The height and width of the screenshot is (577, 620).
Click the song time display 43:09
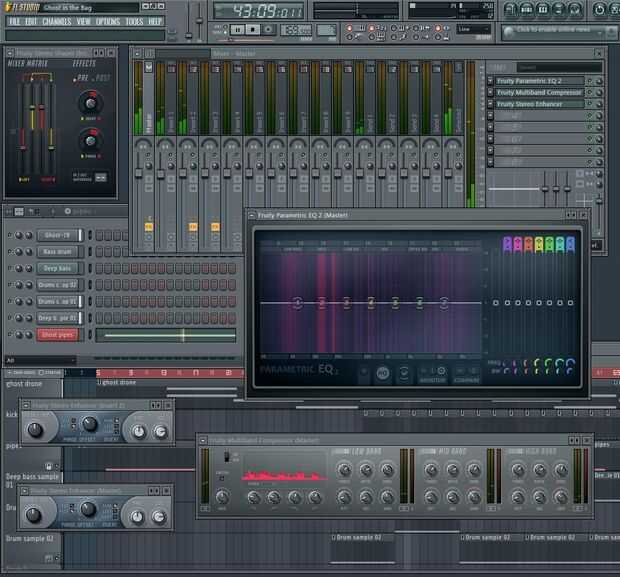(259, 11)
